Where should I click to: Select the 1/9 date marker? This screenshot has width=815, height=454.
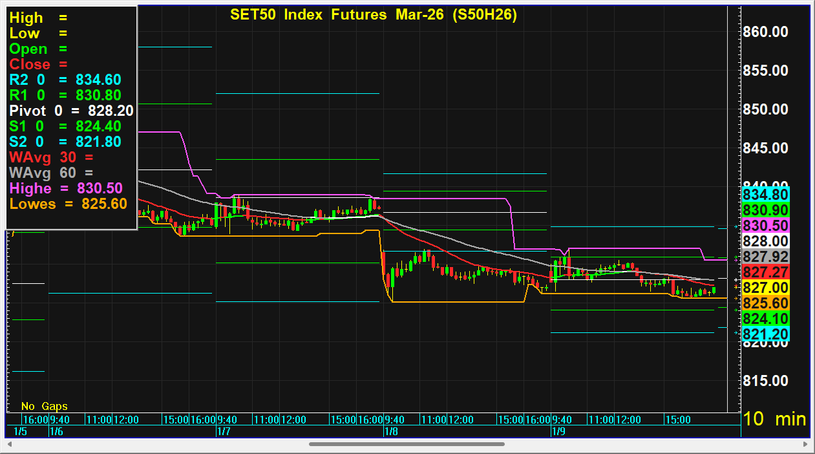click(560, 431)
